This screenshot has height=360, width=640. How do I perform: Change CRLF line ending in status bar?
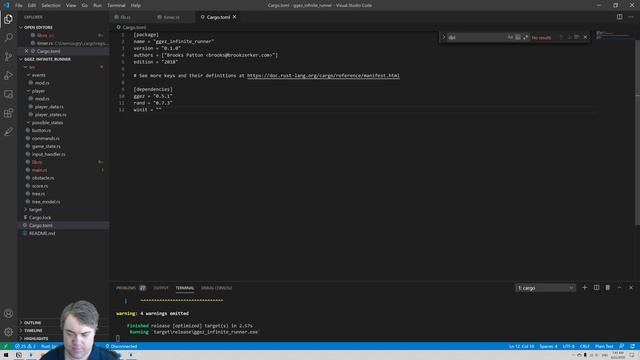(584, 346)
